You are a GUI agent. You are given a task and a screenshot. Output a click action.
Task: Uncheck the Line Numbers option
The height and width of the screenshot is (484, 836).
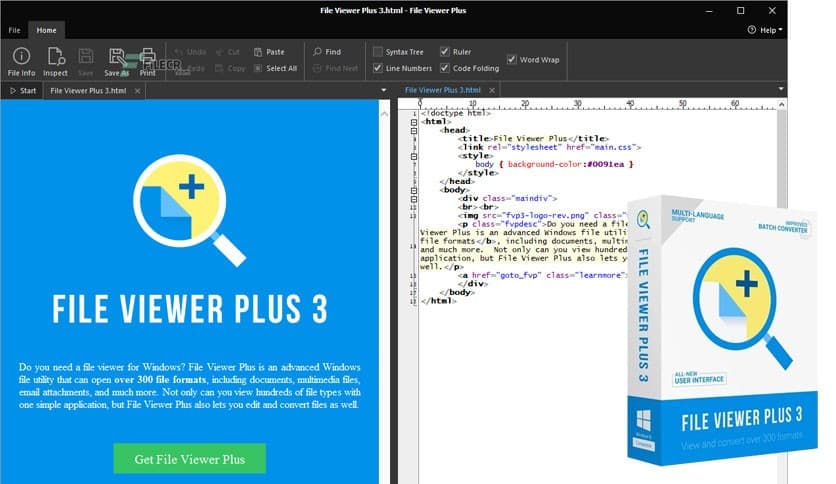point(378,68)
